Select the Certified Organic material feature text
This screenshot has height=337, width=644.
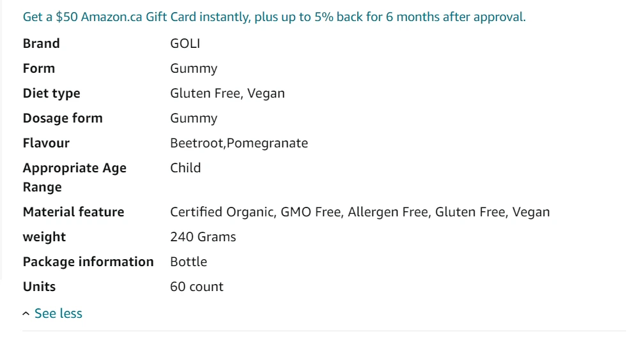pyautogui.click(x=222, y=212)
